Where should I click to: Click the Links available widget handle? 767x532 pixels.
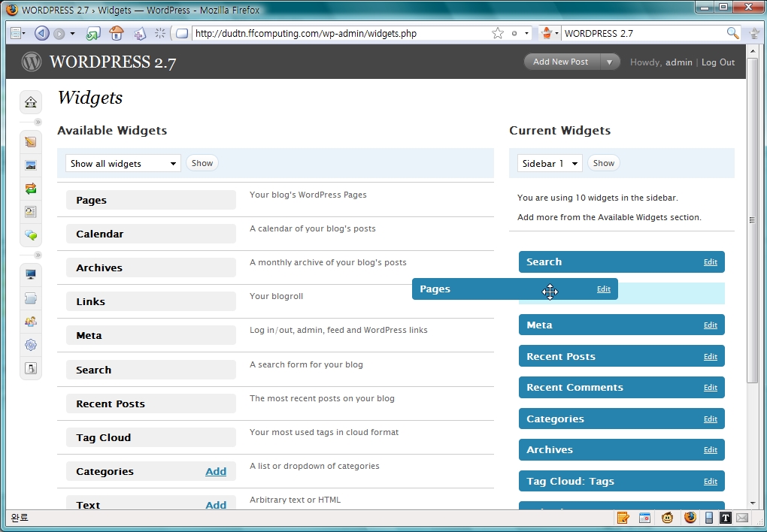tap(150, 301)
